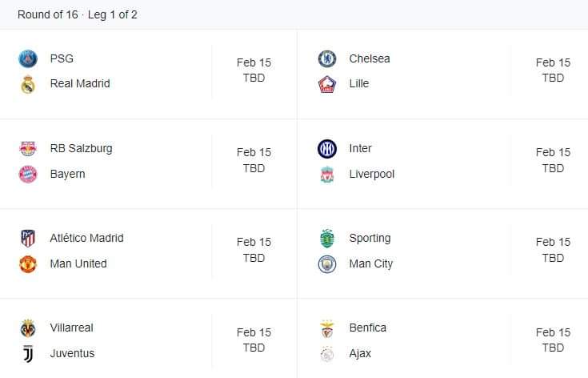Select the Chelsea club badge
Viewport: 588px width, 378px height.
point(327,58)
